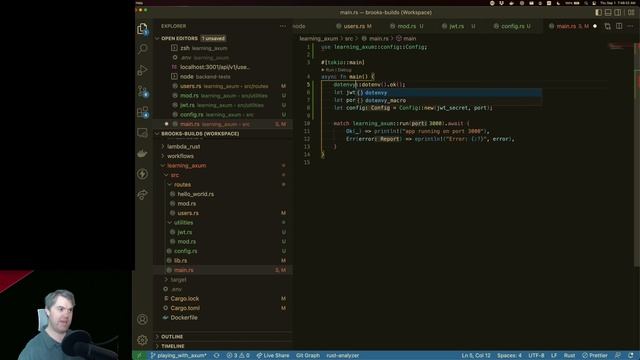Open Cargo.toml in file tree
The image size is (640, 360).
185,308
